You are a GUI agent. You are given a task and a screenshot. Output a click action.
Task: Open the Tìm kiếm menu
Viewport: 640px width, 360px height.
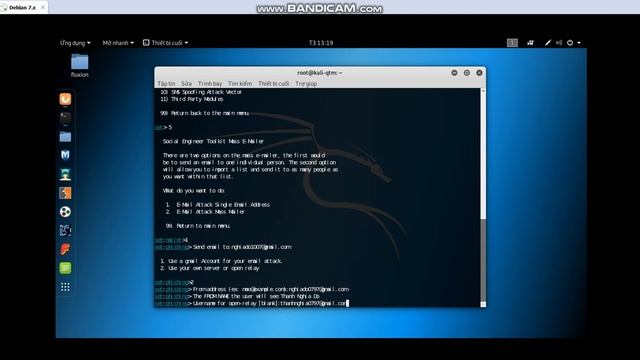click(240, 84)
